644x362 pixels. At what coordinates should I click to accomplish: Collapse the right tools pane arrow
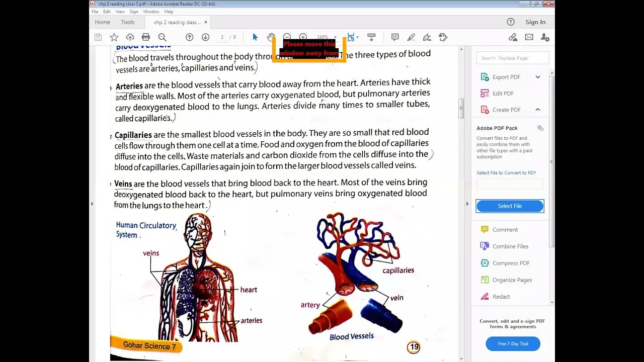coord(467,204)
